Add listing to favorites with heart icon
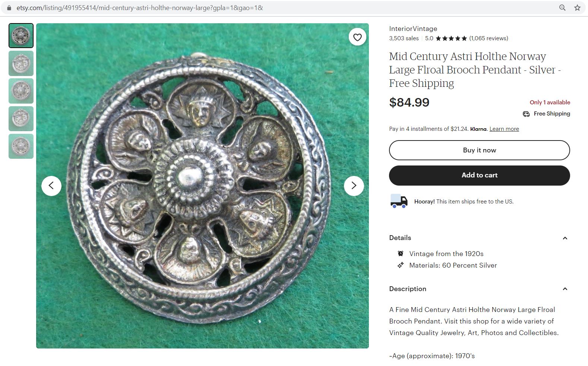This screenshot has height=366, width=588. 357,37
